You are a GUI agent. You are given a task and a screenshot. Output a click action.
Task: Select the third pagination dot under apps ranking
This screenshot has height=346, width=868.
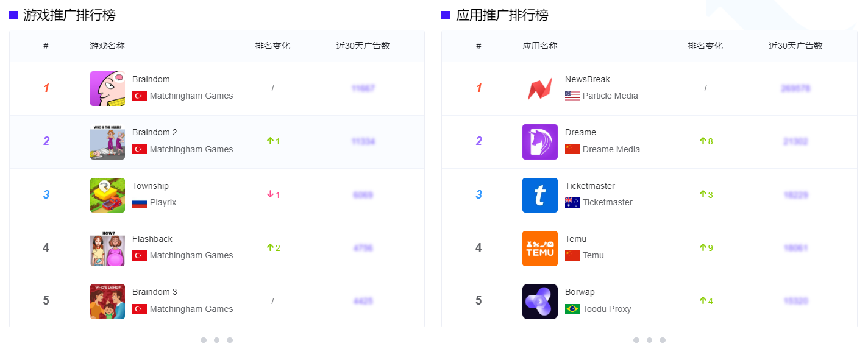pyautogui.click(x=663, y=340)
